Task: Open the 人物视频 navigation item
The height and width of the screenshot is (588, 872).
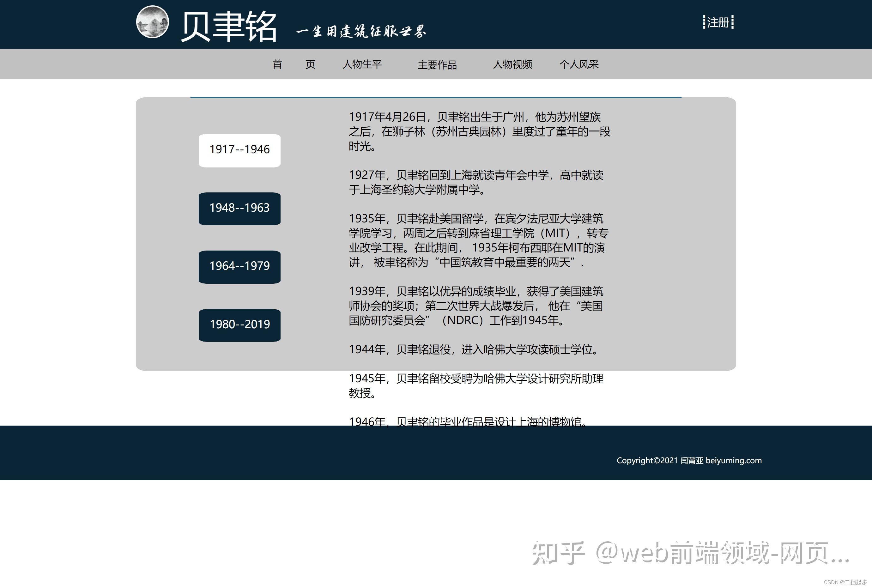Action: coord(513,64)
